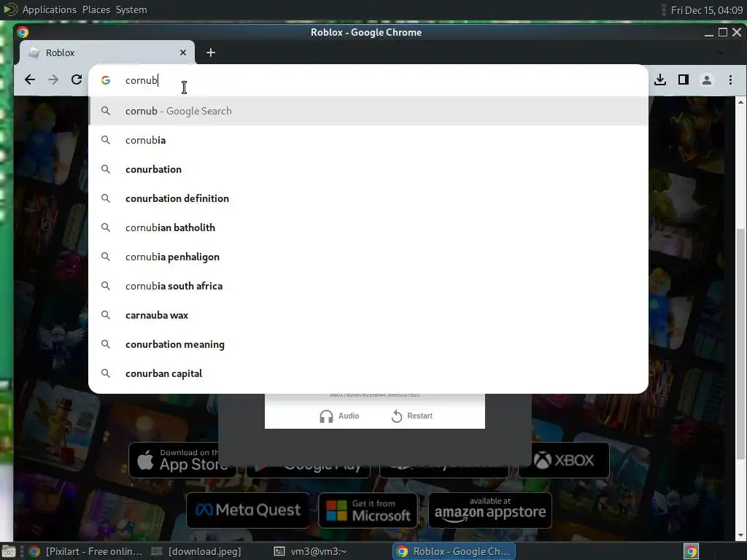Click search icon beside 'carnauba wax'
The width and height of the screenshot is (747, 560).
pyautogui.click(x=106, y=315)
